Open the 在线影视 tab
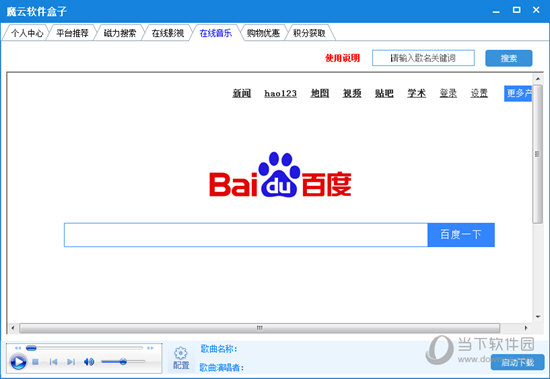Image resolution: width=550 pixels, height=379 pixels. (168, 33)
